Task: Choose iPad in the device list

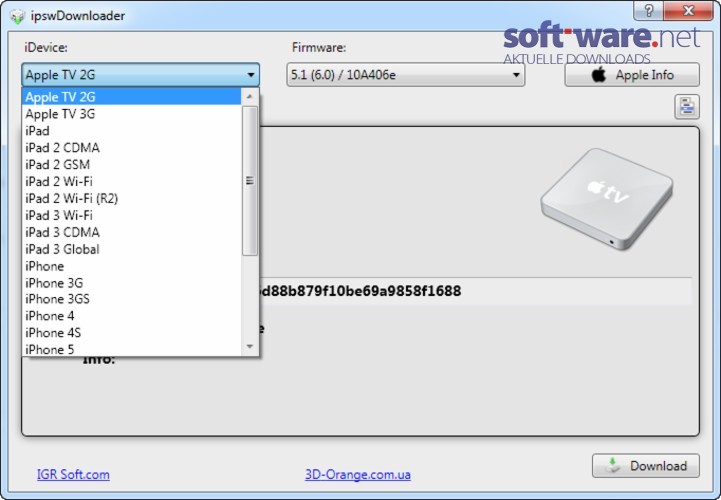Action: 132,131
